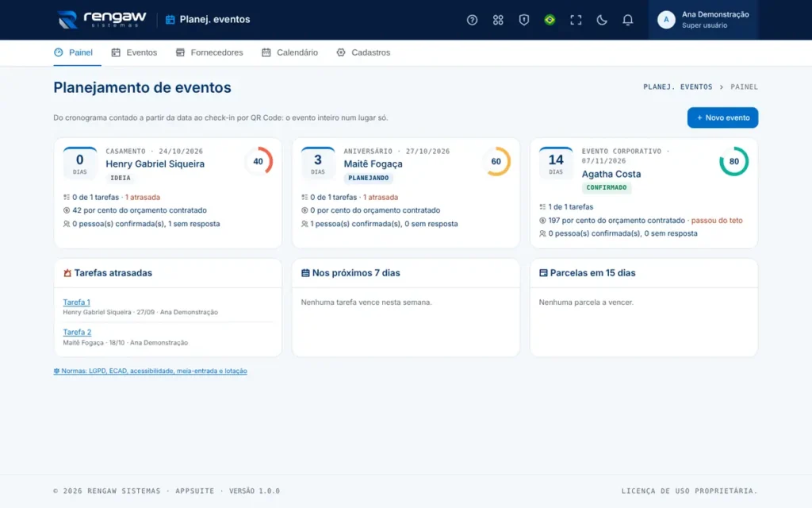Click the Eventos tab calendar icon
Viewport: 812px width, 508px height.
point(116,52)
